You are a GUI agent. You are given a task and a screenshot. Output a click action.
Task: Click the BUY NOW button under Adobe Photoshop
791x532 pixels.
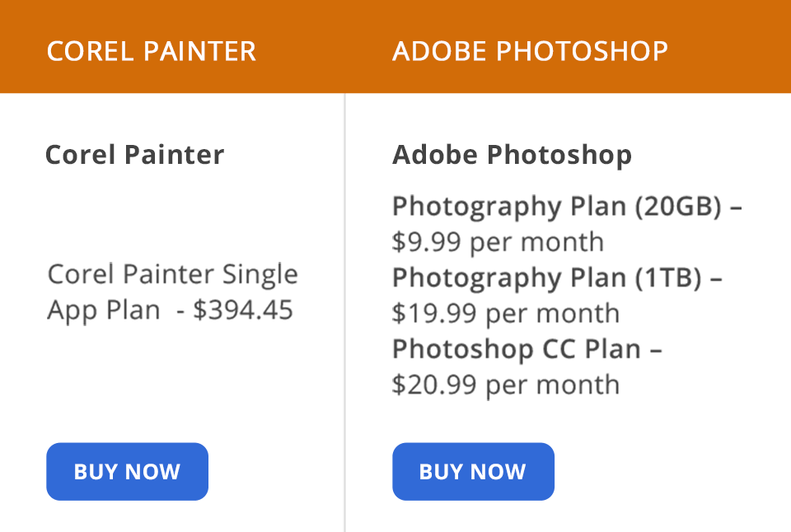point(473,471)
